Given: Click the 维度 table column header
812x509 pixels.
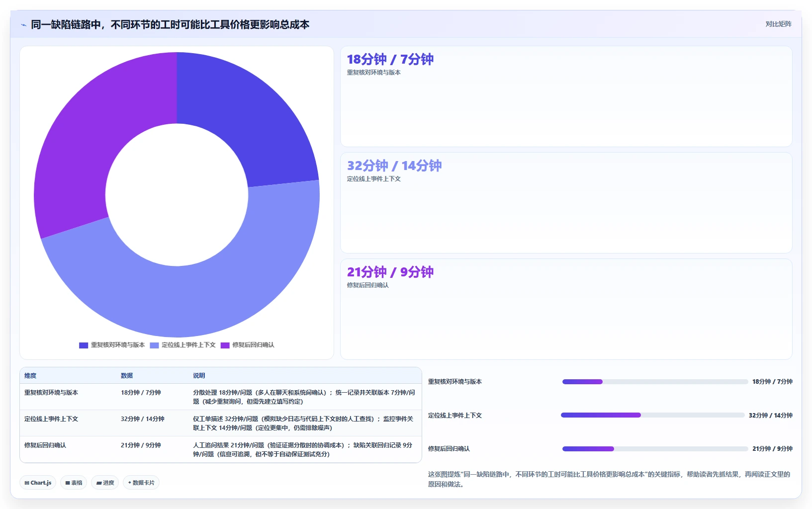Looking at the screenshot, I should 30,376.
